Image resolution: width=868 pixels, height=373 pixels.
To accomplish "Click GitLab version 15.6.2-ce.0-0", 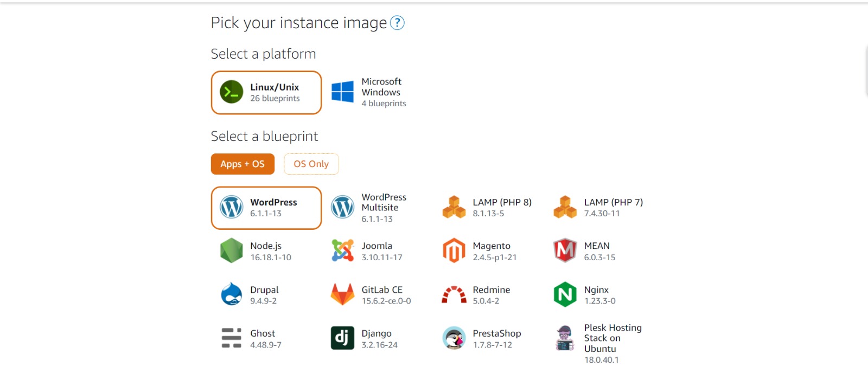I will [386, 301].
